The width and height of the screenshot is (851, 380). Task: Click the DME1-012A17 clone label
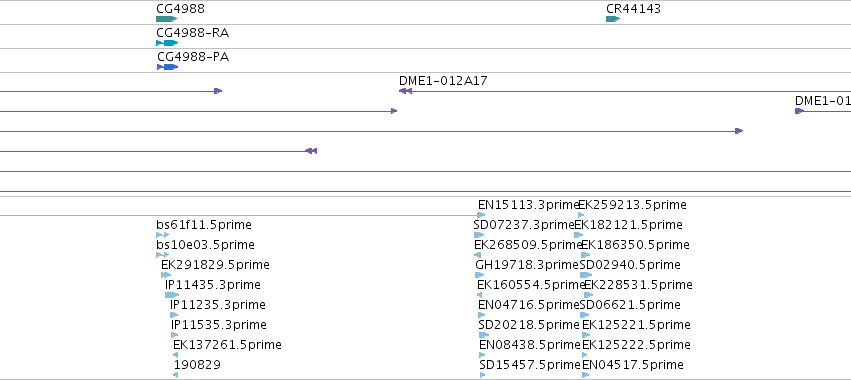click(x=443, y=81)
